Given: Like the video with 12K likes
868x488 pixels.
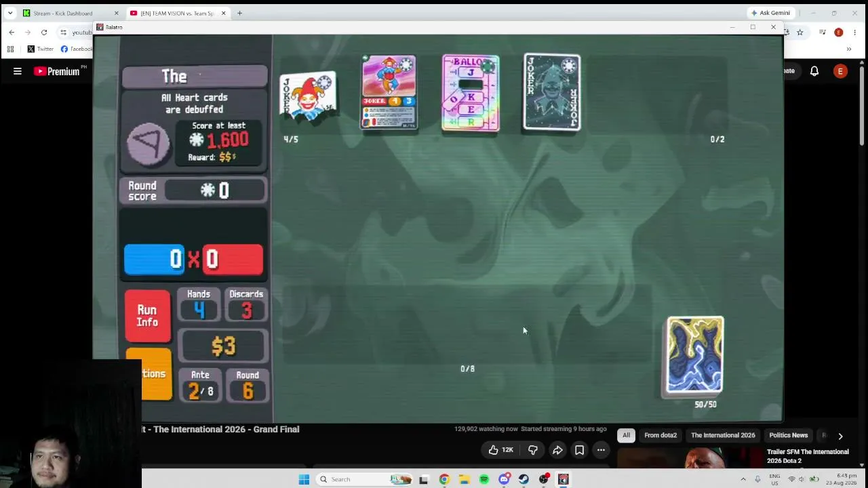Looking at the screenshot, I should 500,450.
